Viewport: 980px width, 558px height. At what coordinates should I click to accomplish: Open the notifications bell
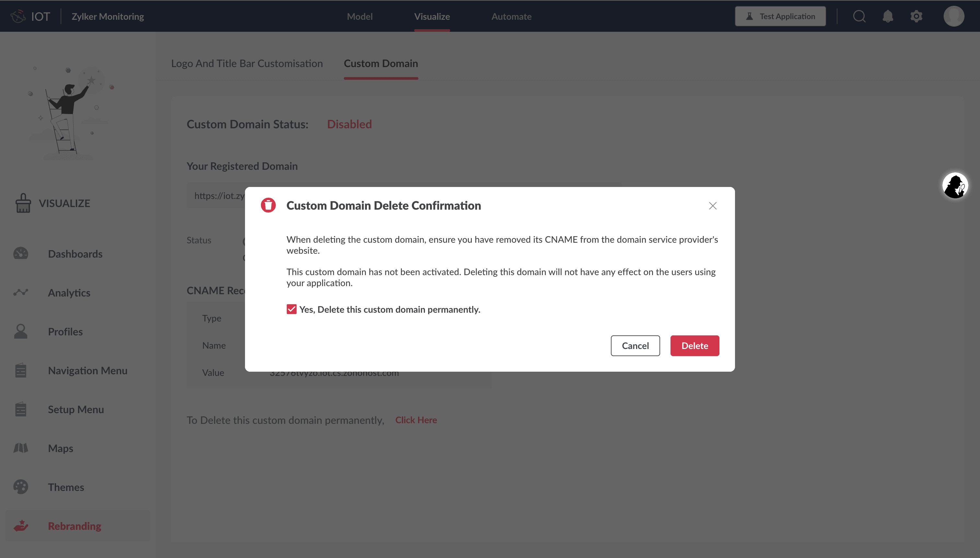[x=888, y=16]
